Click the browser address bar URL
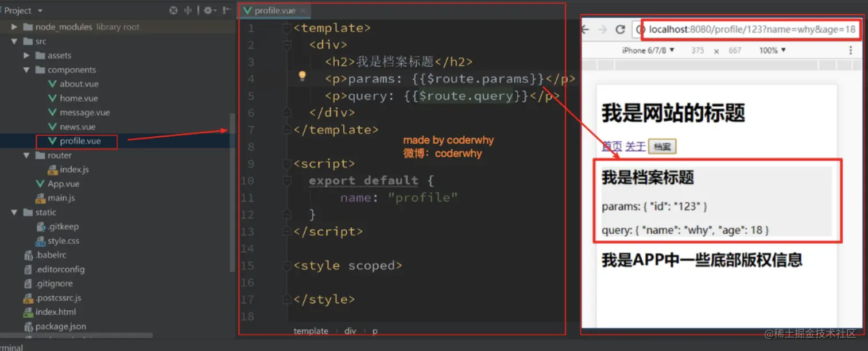This screenshot has height=351, width=868. click(x=752, y=30)
